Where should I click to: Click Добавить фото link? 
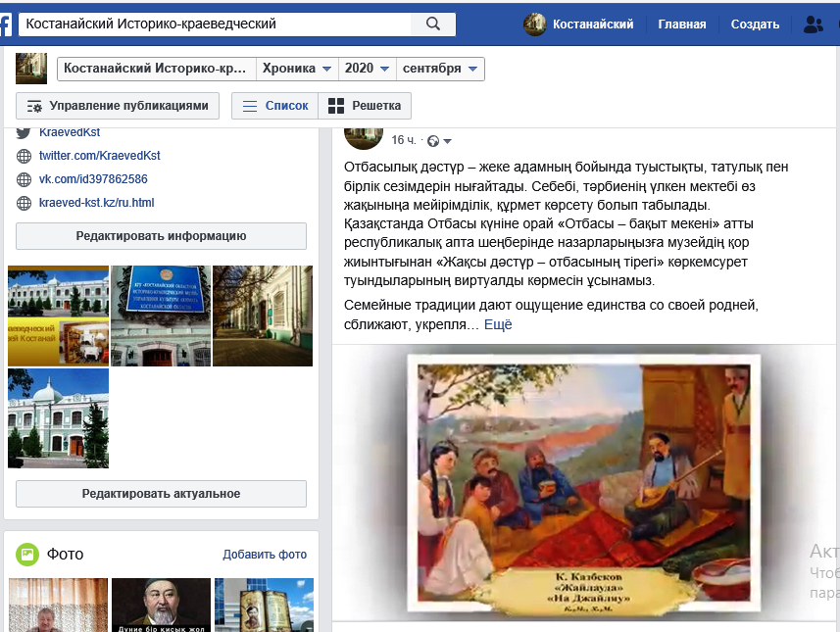click(265, 555)
